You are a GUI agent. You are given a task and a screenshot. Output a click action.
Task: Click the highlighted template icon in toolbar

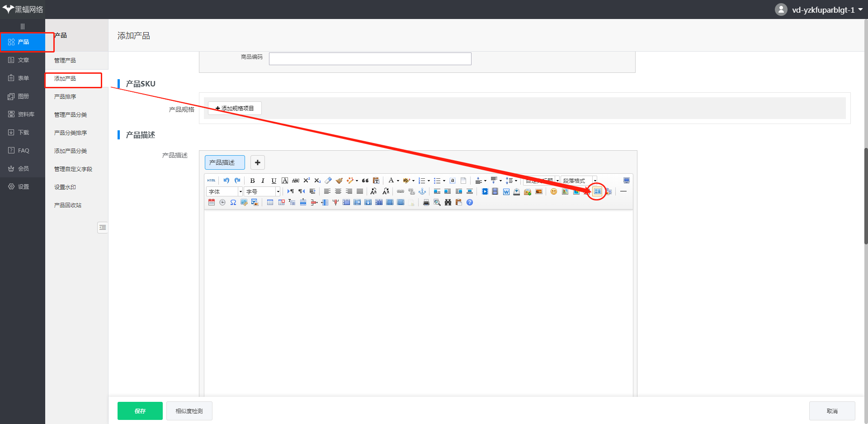(x=597, y=191)
